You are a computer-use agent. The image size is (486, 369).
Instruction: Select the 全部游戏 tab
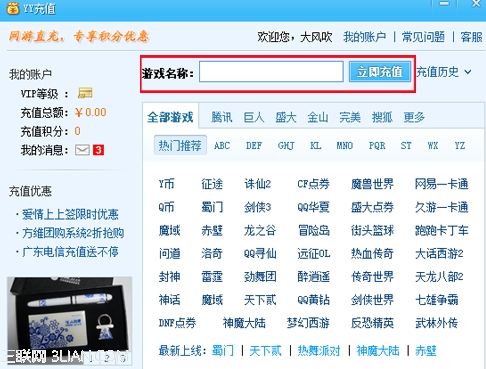click(x=170, y=117)
